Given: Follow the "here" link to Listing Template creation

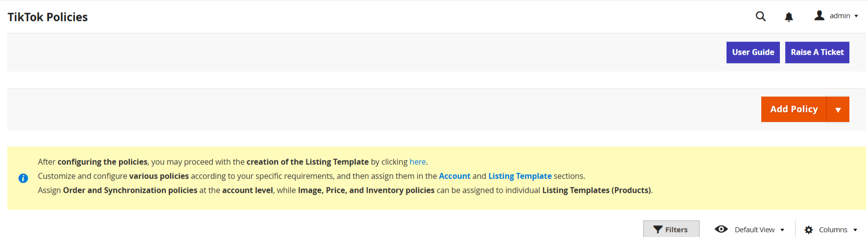Looking at the screenshot, I should (418, 162).
